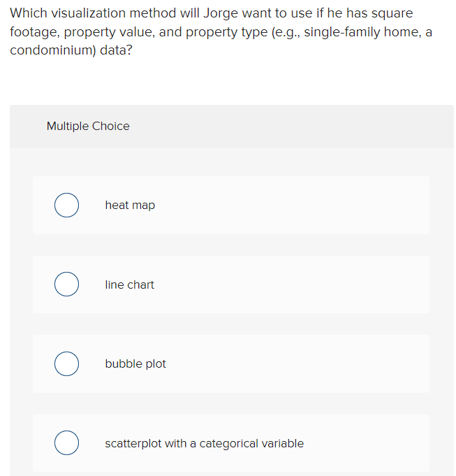Click empty area of heat map answer card
The image size is (456, 476).
pyautogui.click(x=291, y=205)
